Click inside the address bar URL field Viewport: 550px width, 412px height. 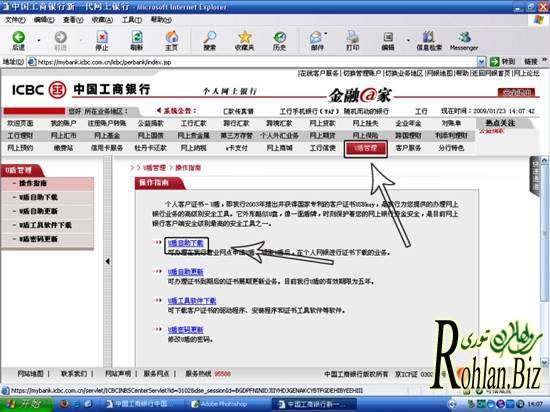tap(253, 62)
